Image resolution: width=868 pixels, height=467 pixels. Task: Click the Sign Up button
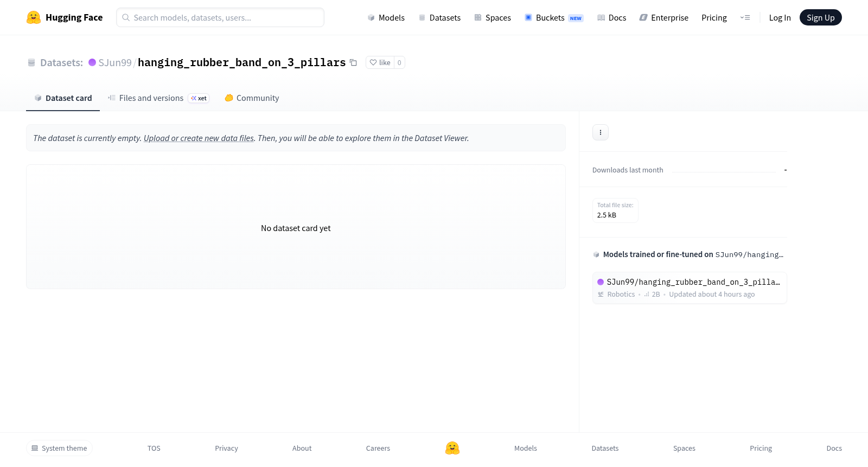820,17
